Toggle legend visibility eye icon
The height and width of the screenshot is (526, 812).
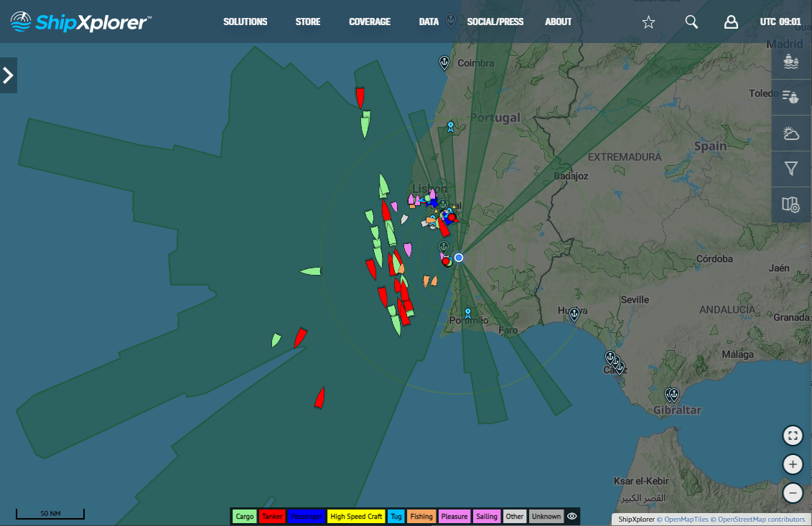(x=572, y=516)
